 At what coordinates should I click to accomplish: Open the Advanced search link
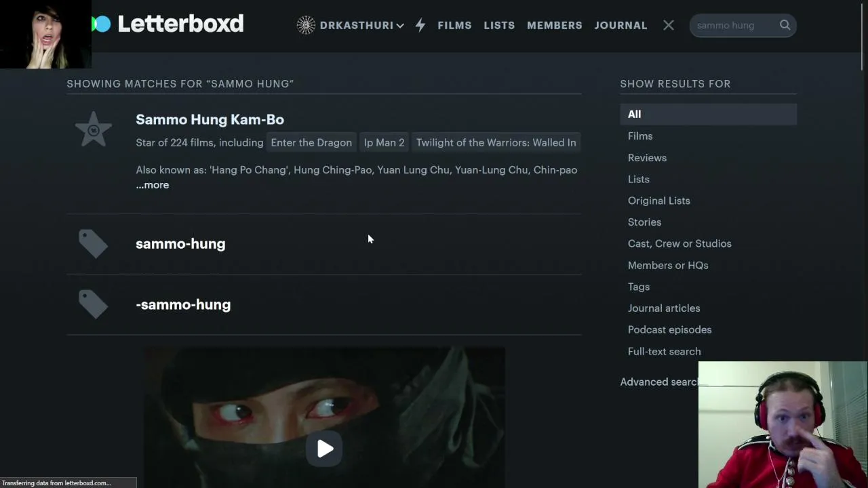659,382
